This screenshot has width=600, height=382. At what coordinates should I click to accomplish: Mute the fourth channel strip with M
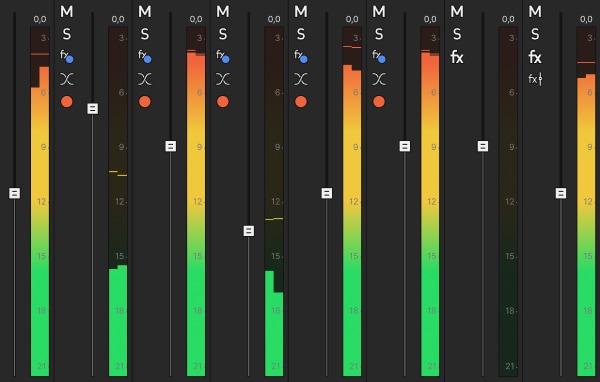(301, 12)
